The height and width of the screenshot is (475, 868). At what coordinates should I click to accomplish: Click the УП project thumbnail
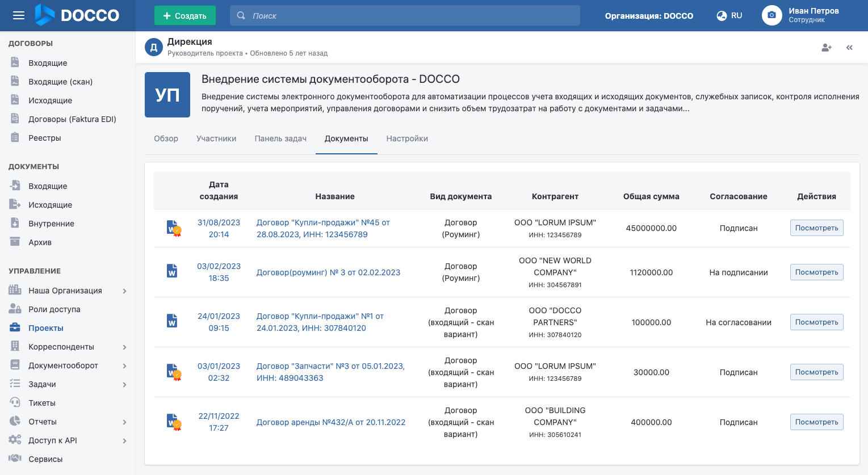[x=167, y=95]
